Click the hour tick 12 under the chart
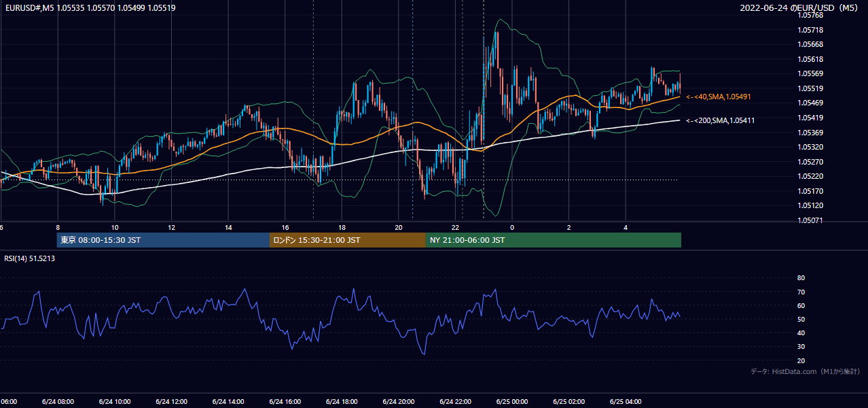This screenshot has height=408, width=868. tap(172, 227)
